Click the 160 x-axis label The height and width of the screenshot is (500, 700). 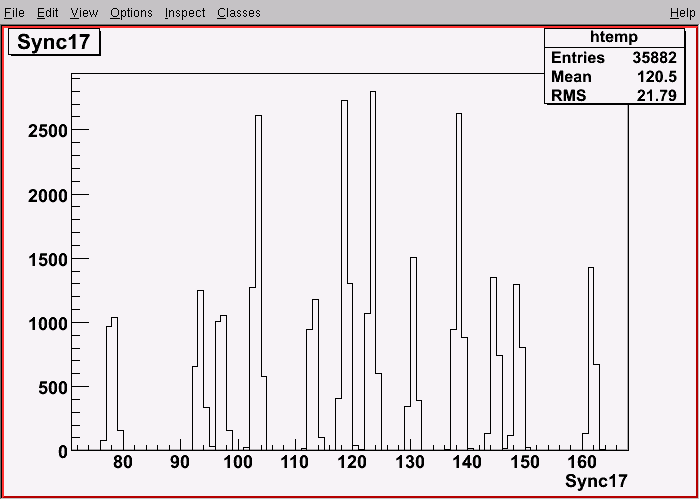pyautogui.click(x=582, y=462)
